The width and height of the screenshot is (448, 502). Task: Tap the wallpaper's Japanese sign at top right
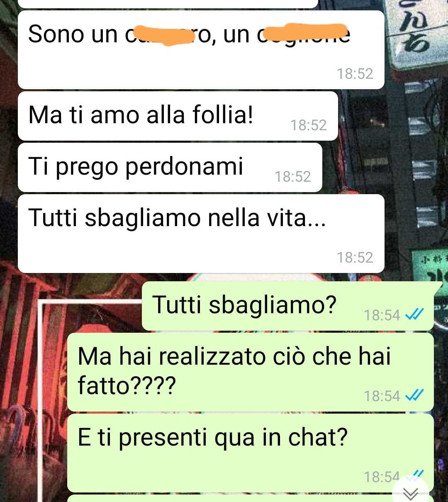417,35
